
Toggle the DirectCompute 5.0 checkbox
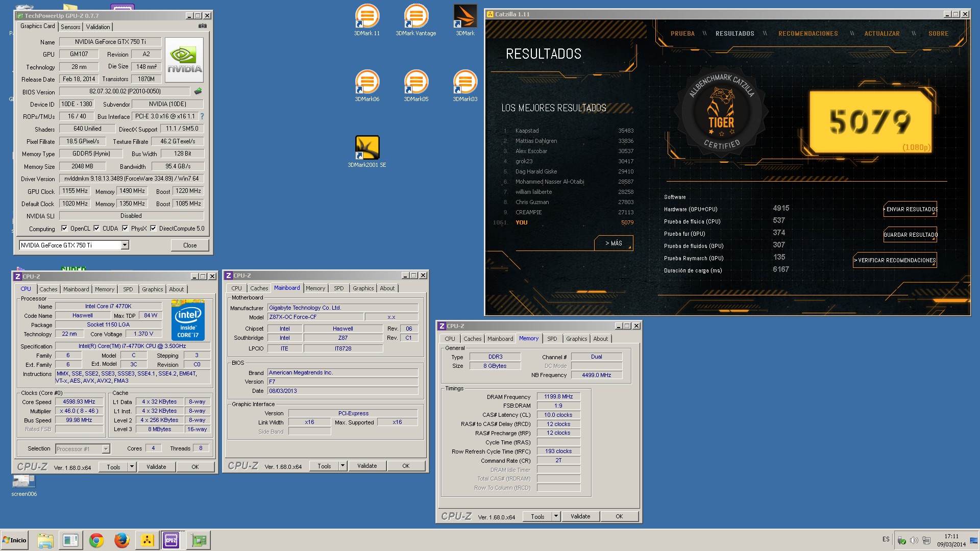(x=153, y=229)
